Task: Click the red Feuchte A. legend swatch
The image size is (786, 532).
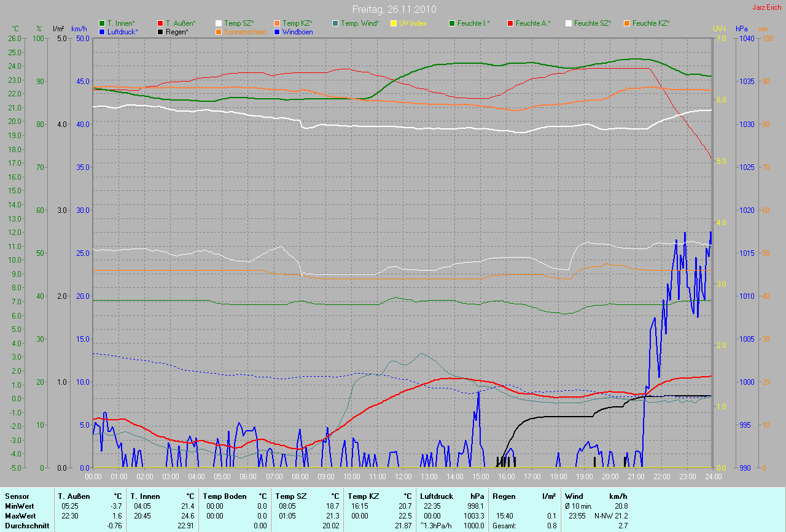Action: pyautogui.click(x=510, y=23)
